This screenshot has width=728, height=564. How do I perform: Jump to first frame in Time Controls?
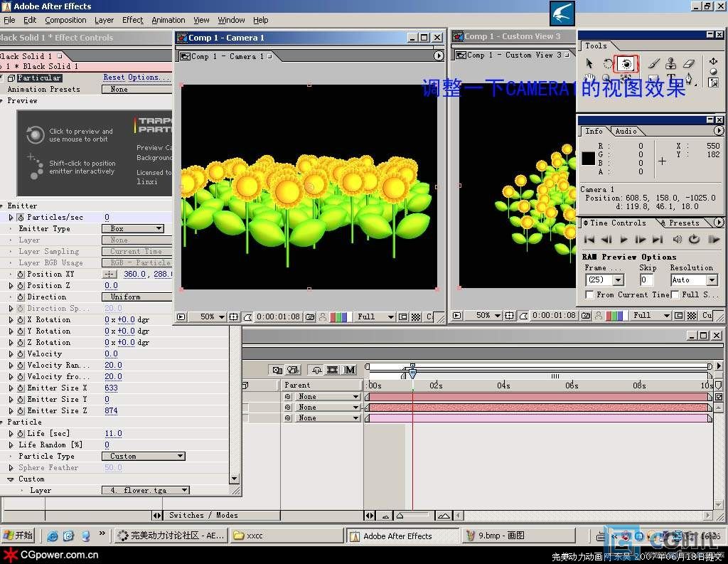click(x=589, y=240)
